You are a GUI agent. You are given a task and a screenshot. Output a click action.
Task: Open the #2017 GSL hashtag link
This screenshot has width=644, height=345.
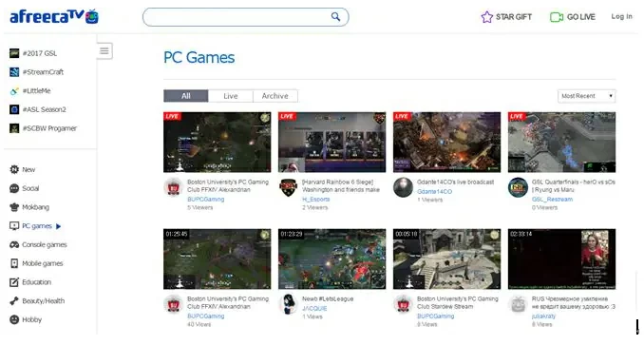[40, 53]
